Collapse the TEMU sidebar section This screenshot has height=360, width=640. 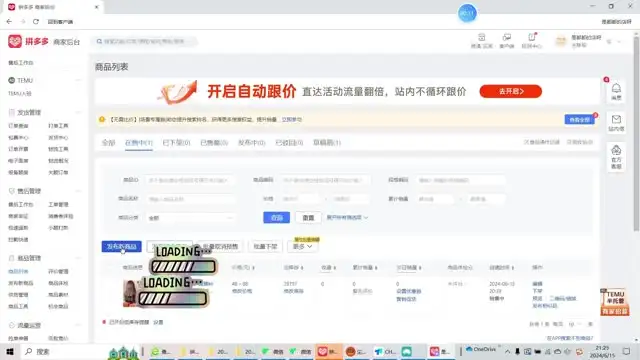pyautogui.click(x=78, y=80)
